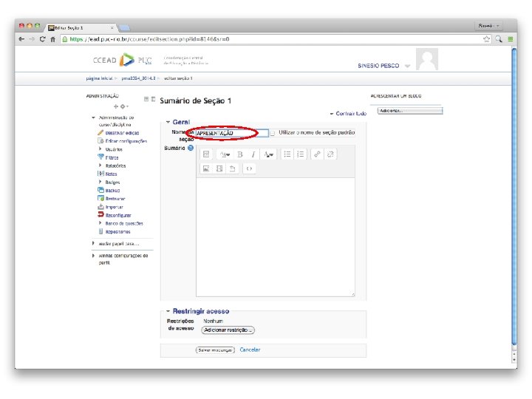The height and width of the screenshot is (399, 532).
Task: Open Notas in administration block
Action: pos(112,174)
